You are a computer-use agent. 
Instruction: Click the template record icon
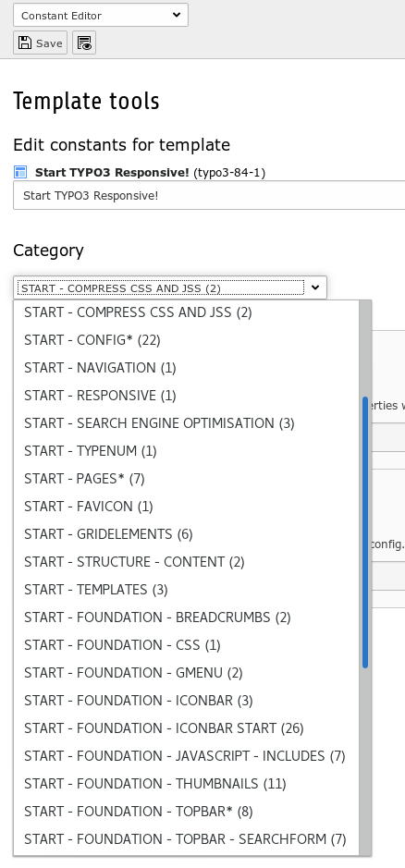pyautogui.click(x=20, y=172)
